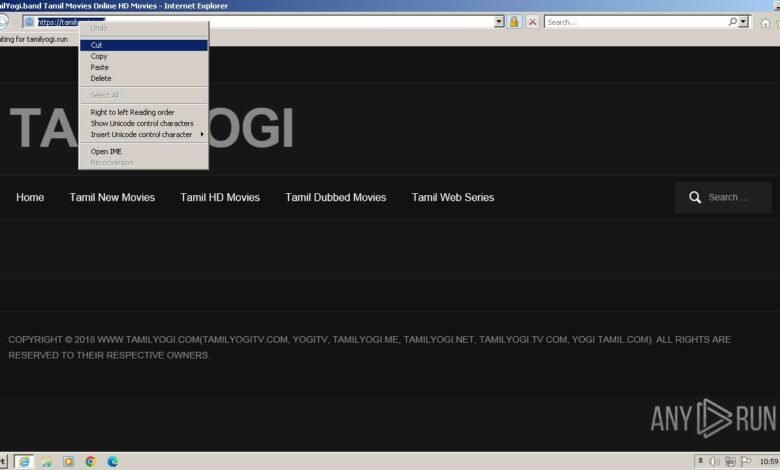780x470 pixels.
Task: Open the Home link in site navigation
Action: (x=30, y=197)
